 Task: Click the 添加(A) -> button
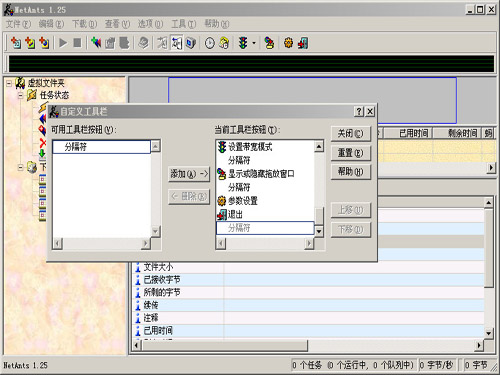point(189,174)
